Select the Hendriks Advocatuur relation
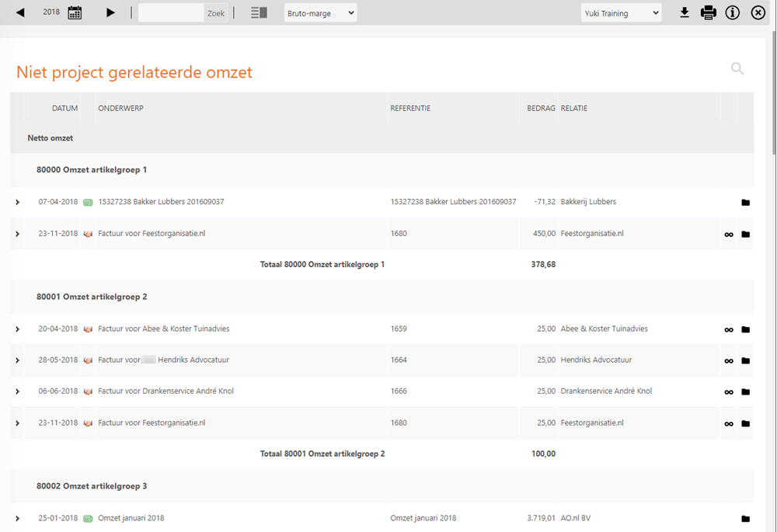Viewport: 777px width, 532px height. (596, 360)
